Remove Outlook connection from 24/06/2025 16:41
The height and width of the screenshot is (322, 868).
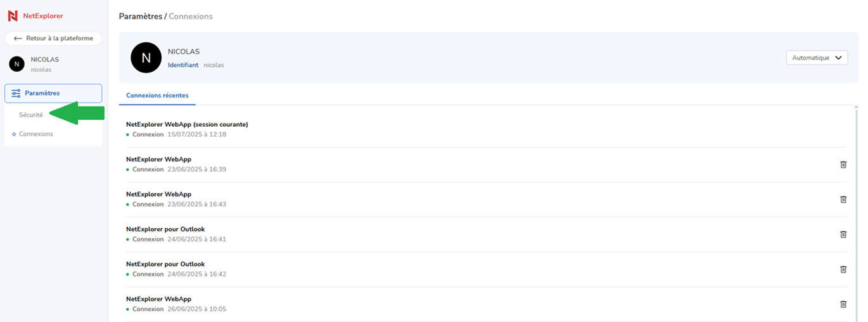(843, 235)
